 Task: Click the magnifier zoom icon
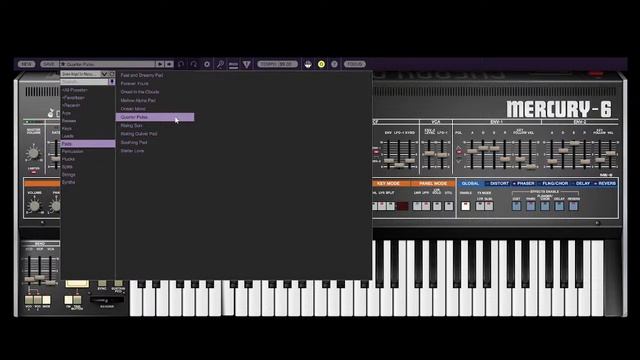point(220,64)
